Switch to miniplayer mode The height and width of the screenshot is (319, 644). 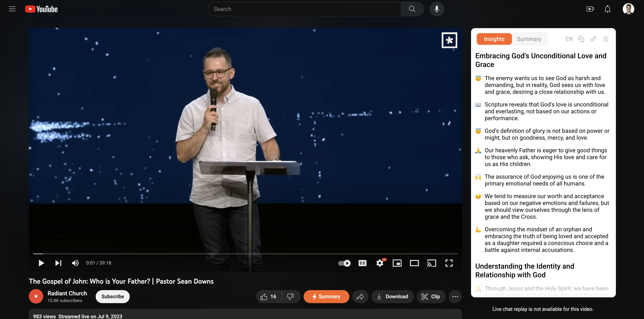[x=397, y=263]
